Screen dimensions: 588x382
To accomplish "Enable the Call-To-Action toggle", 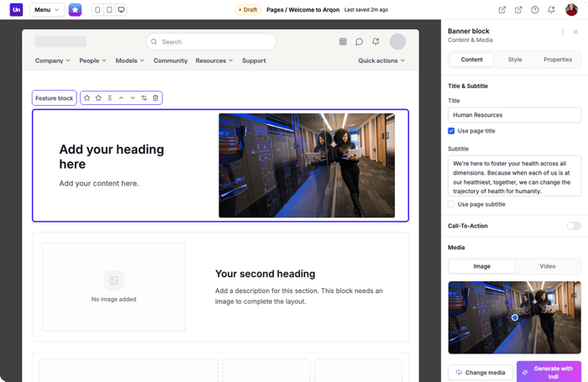I will [x=573, y=226].
